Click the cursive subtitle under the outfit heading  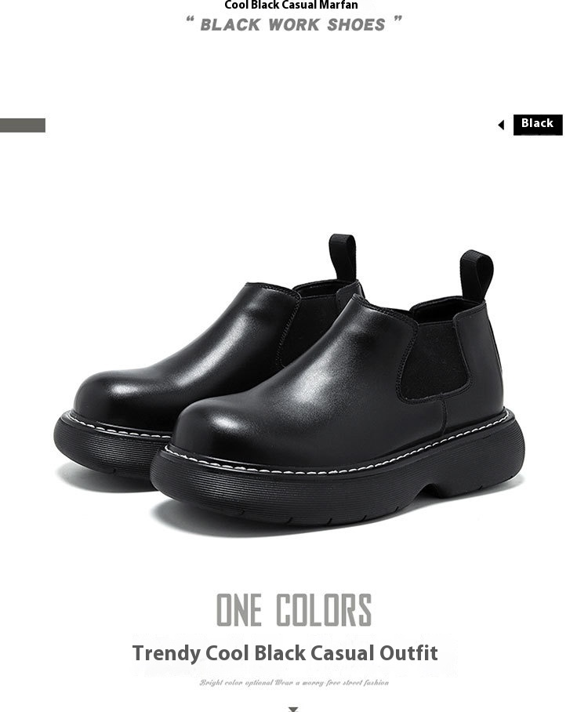coord(294,682)
